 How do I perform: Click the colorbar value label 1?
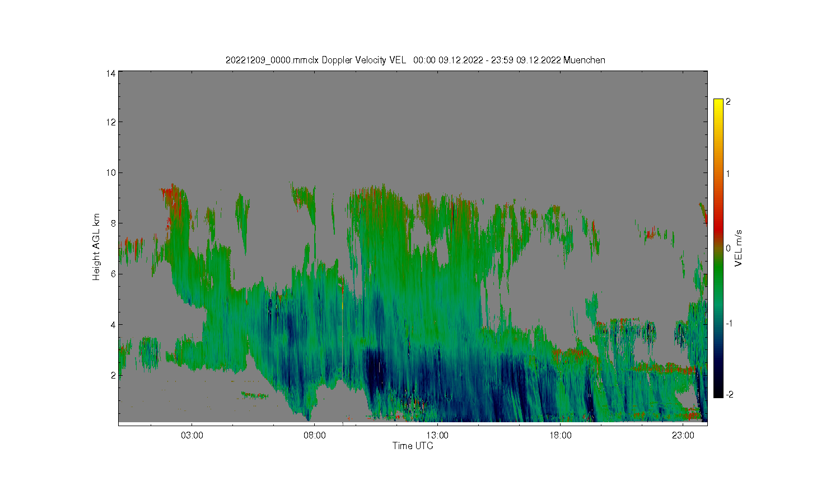(728, 174)
